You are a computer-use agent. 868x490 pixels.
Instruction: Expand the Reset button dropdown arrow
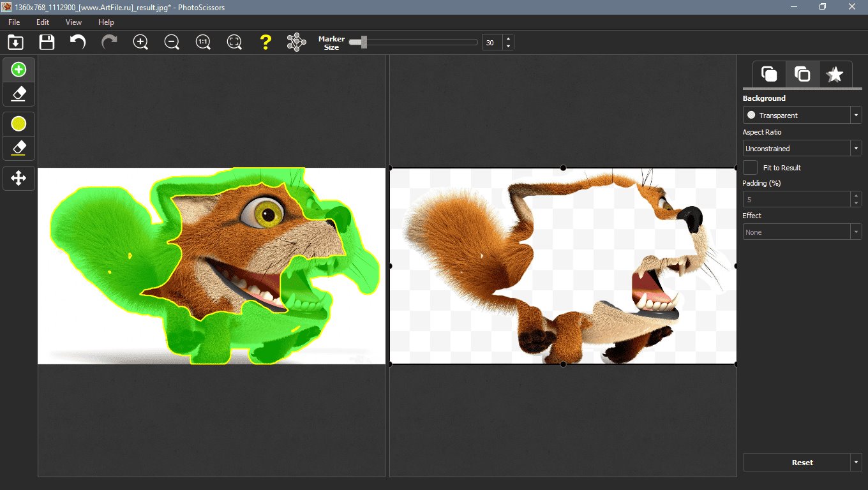click(x=855, y=463)
